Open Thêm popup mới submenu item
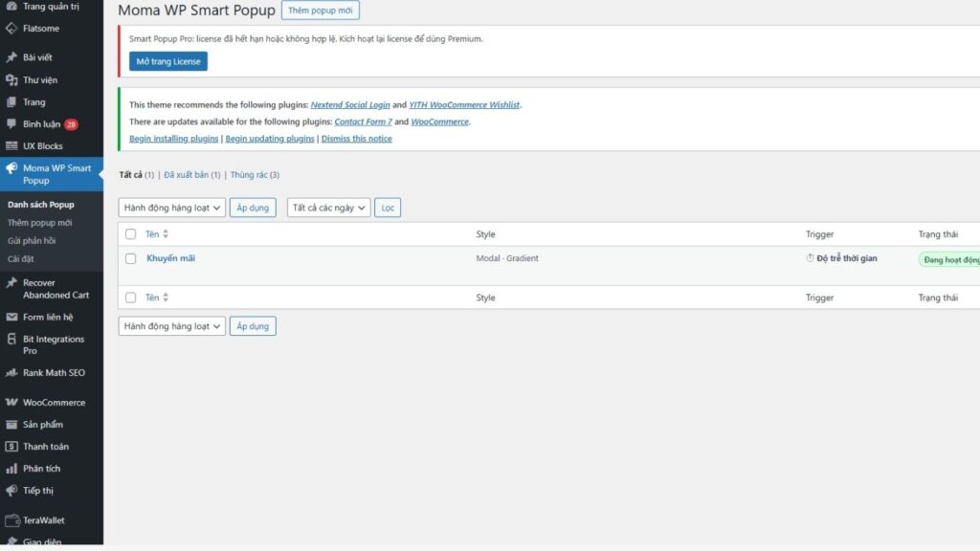This screenshot has height=551, width=980. [x=40, y=222]
